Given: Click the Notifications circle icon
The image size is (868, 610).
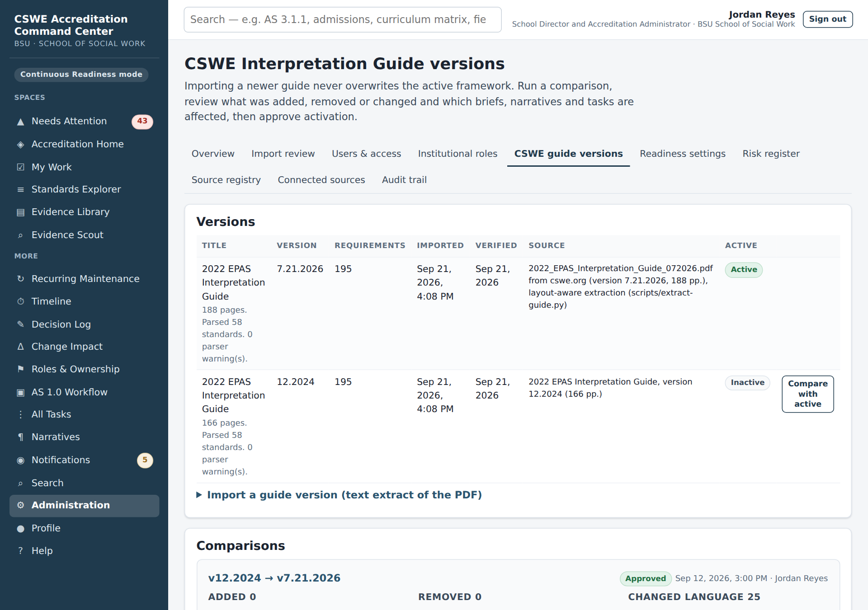Looking at the screenshot, I should 20,460.
